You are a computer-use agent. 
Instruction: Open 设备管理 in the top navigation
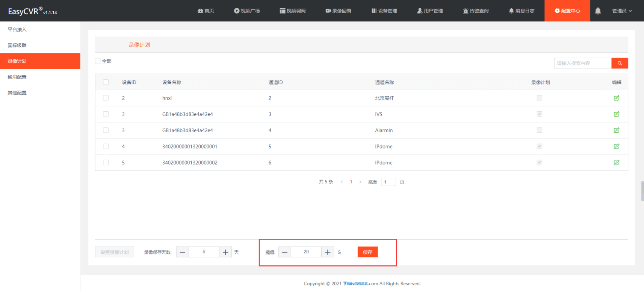click(384, 11)
